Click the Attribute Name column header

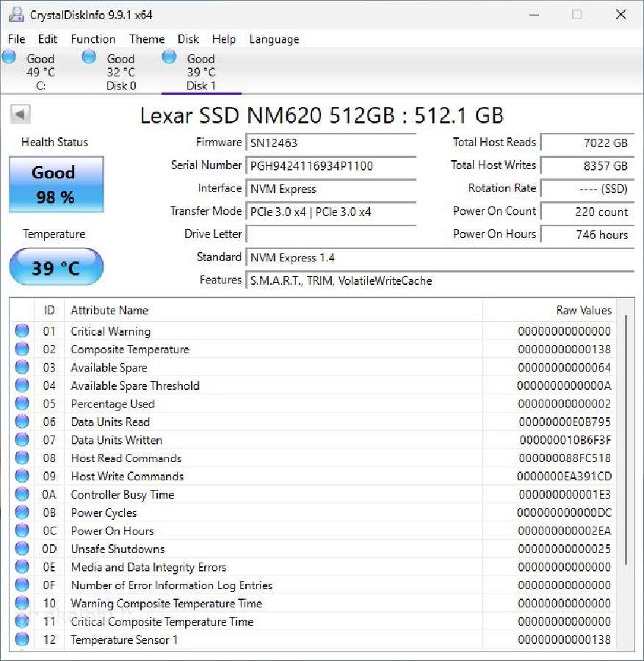[x=273, y=310]
